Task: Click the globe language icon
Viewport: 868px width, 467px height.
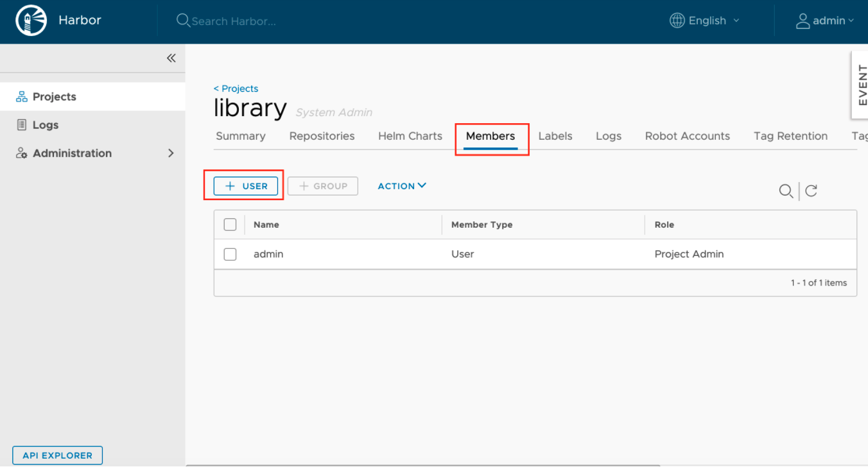Action: pos(677,21)
